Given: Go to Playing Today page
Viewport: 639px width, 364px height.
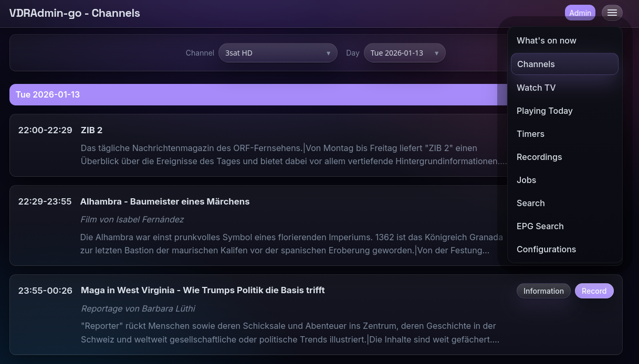Looking at the screenshot, I should pos(544,111).
